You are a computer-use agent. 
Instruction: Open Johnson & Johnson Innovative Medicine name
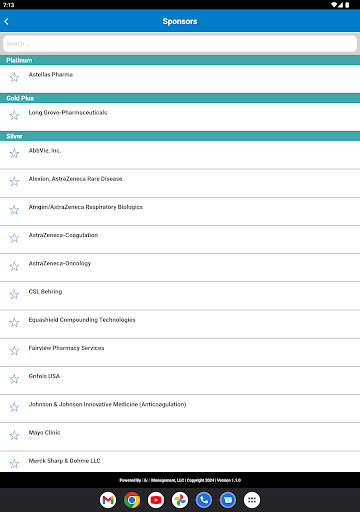[x=107, y=404]
